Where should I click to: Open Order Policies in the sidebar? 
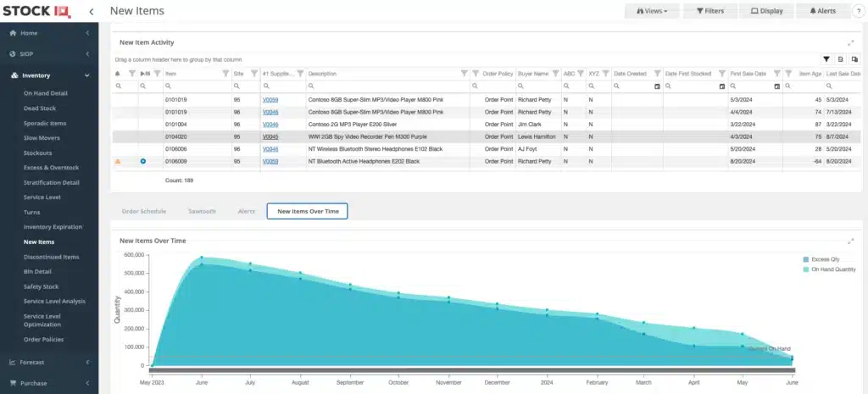click(x=44, y=340)
